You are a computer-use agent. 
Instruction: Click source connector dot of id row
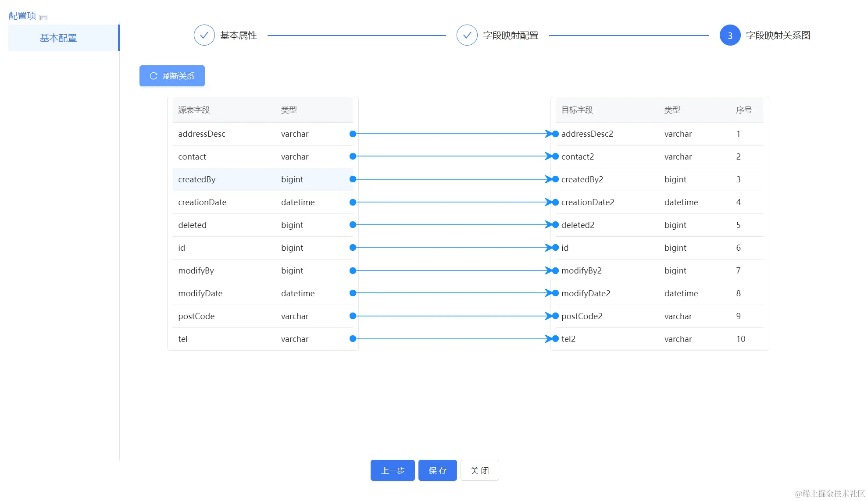(353, 248)
